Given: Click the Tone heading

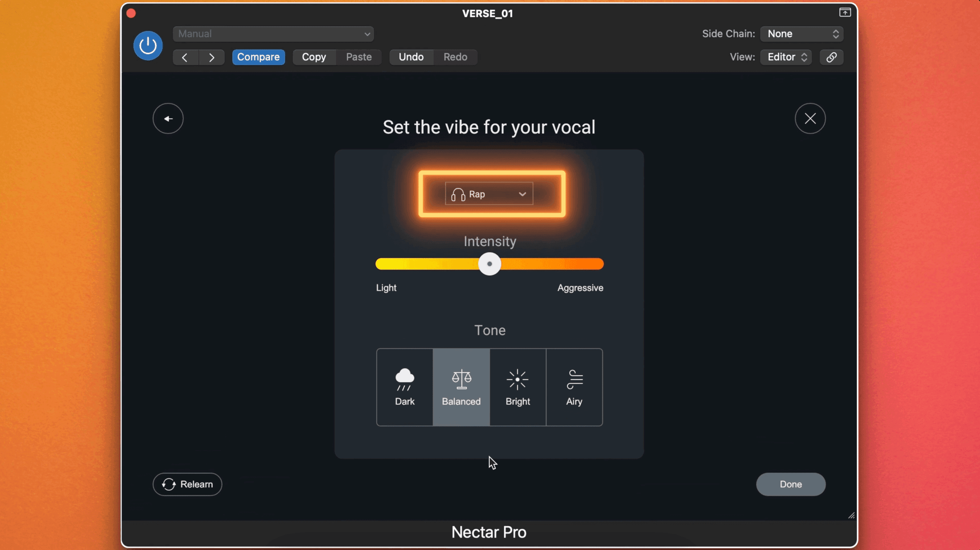Looking at the screenshot, I should pyautogui.click(x=490, y=330).
